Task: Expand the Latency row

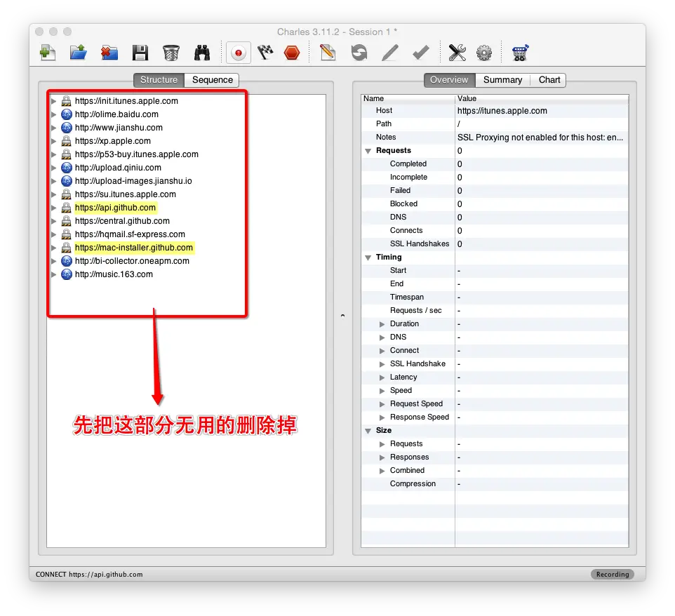Action: point(382,377)
